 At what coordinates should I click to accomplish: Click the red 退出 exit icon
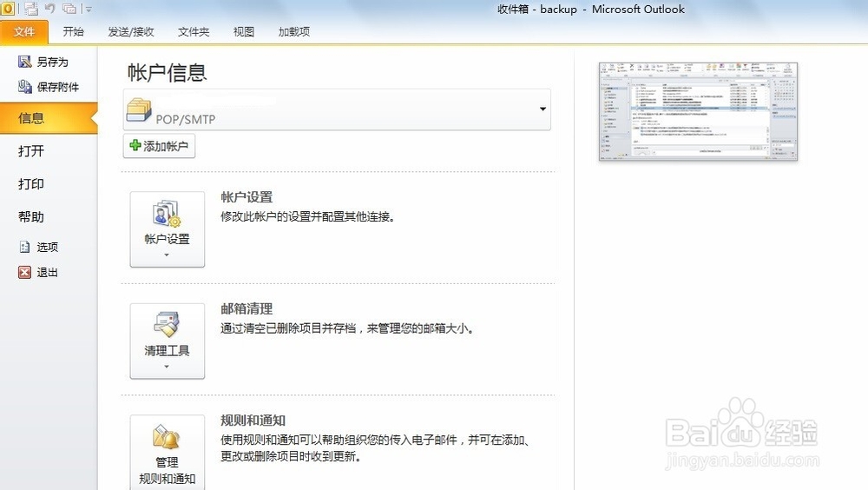pos(24,272)
